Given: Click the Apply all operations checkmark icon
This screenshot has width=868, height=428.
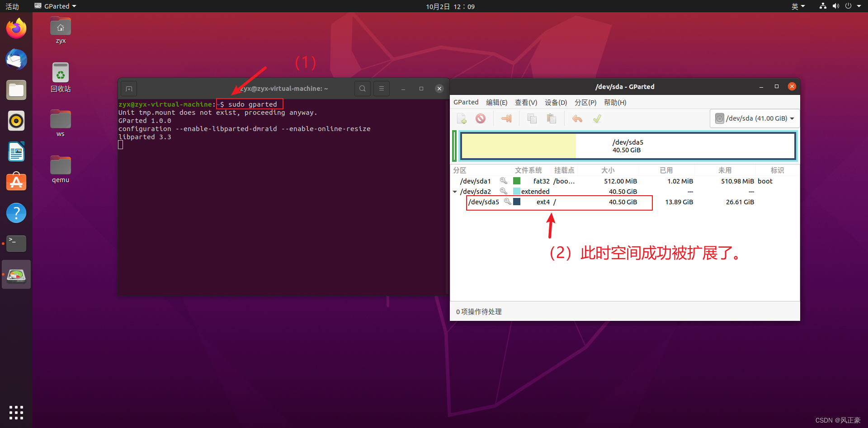Looking at the screenshot, I should click(597, 118).
